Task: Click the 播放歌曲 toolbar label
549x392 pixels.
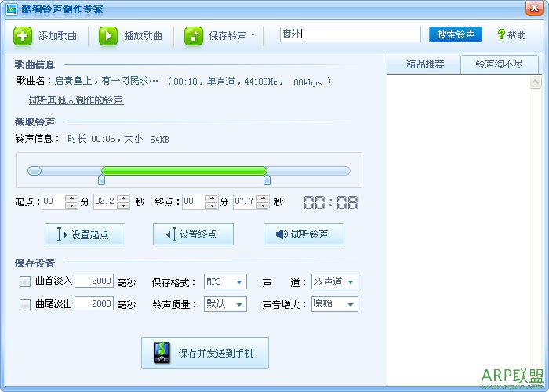Action: 144,36
